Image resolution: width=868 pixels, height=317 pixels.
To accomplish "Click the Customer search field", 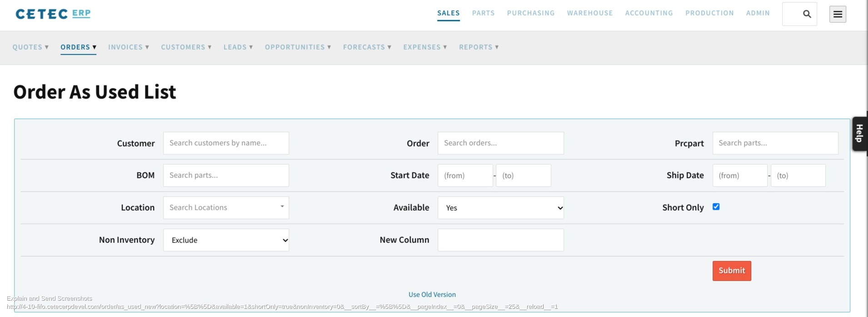I will [226, 143].
